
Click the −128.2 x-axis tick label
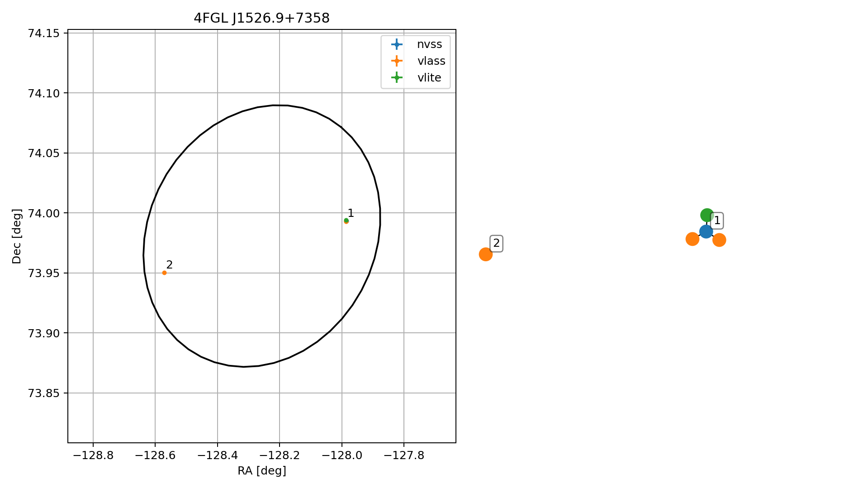pyautogui.click(x=280, y=455)
